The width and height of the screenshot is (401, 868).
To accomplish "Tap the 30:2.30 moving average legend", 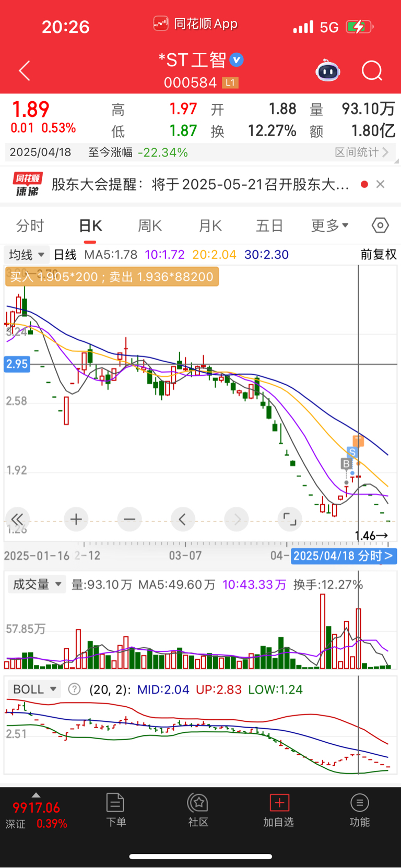I will pyautogui.click(x=266, y=255).
